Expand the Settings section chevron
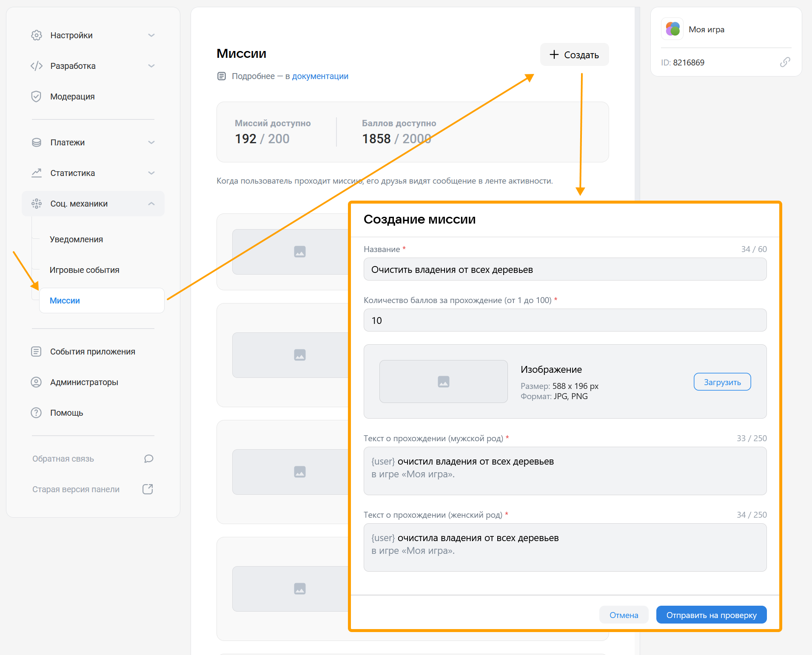This screenshot has height=655, width=812. (151, 35)
